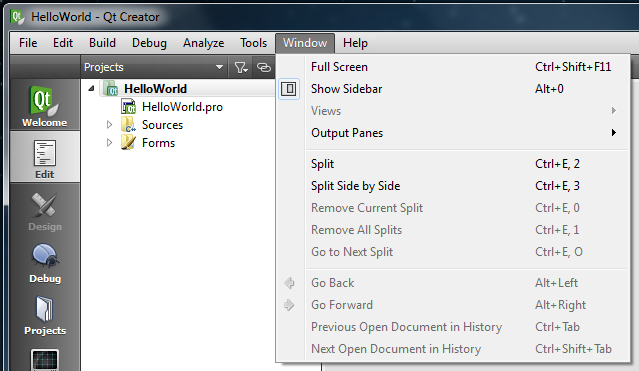Screen dimensions: 639x371
Task: Click the Forms folder icon
Action: click(128, 143)
